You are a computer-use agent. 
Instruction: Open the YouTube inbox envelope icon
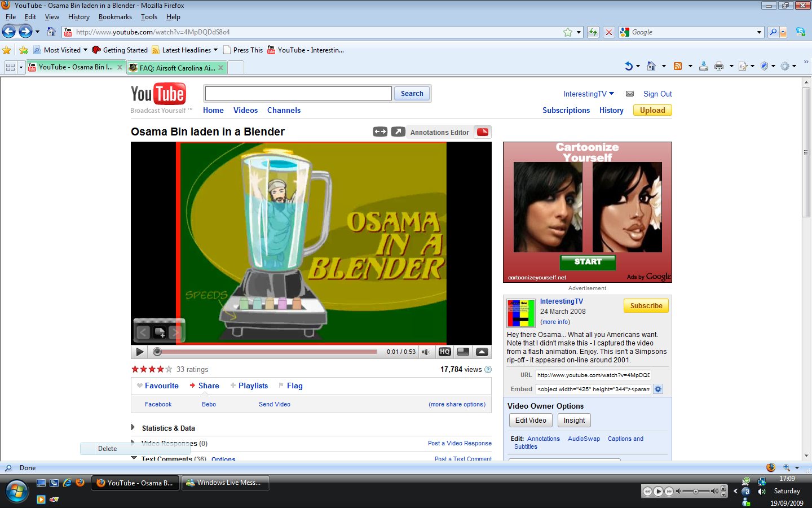[x=630, y=94]
